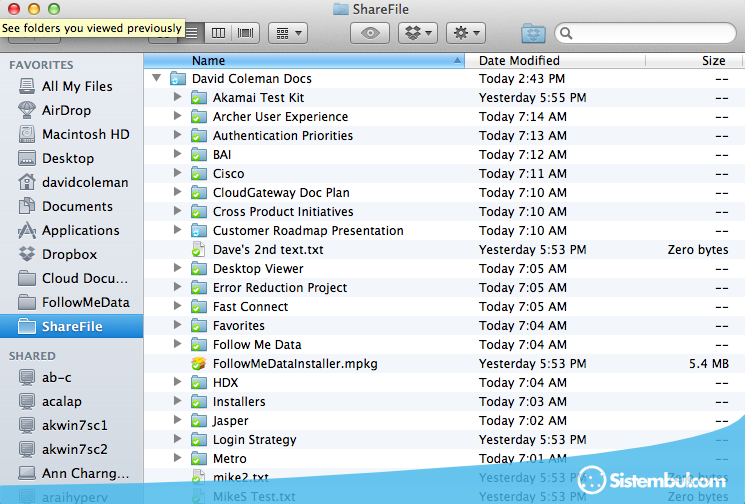The width and height of the screenshot is (745, 504).
Task: Click the SHARED sidebar heading
Action: tap(32, 356)
